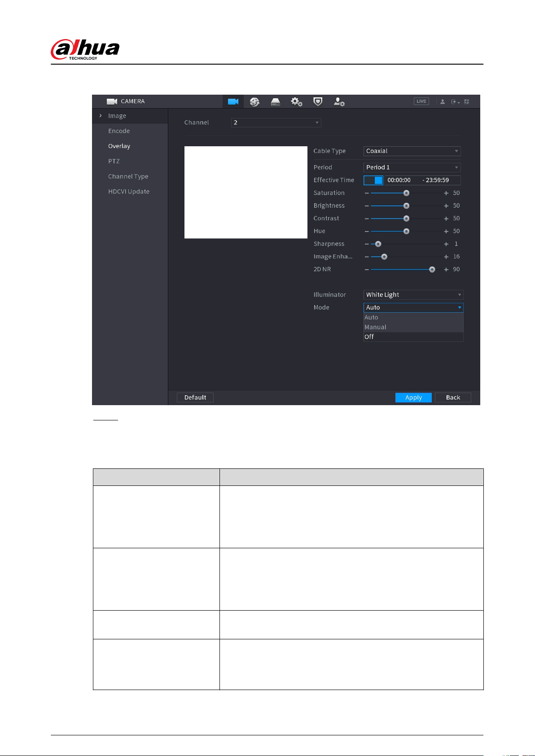535x756 pixels.
Task: Click the Dahua logo
Action: [x=85, y=49]
